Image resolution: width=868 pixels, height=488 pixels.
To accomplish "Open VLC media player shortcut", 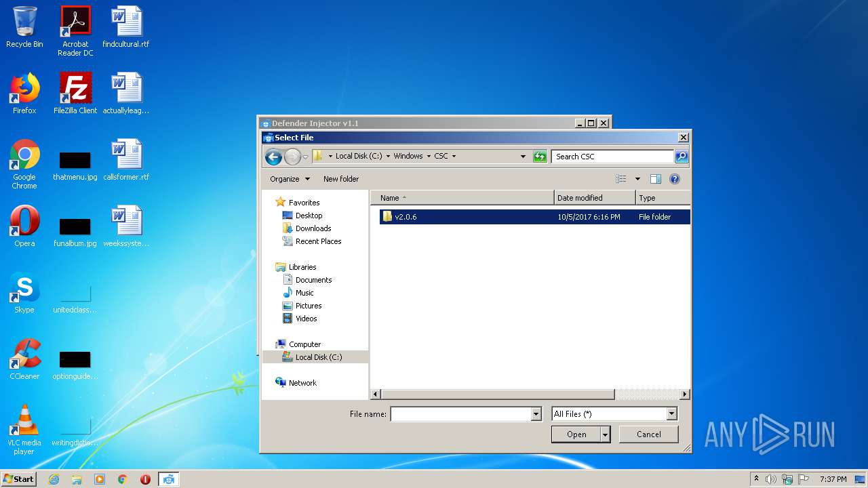I will point(24,430).
